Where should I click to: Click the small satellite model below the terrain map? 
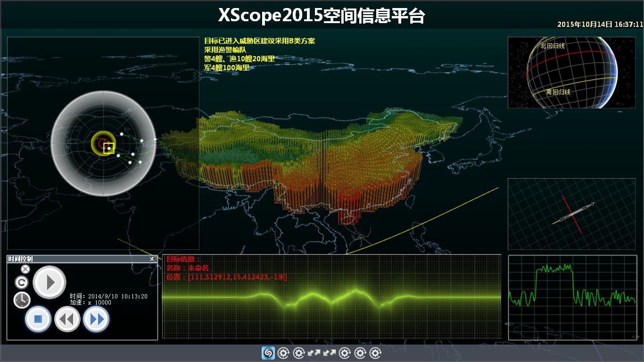(360, 237)
